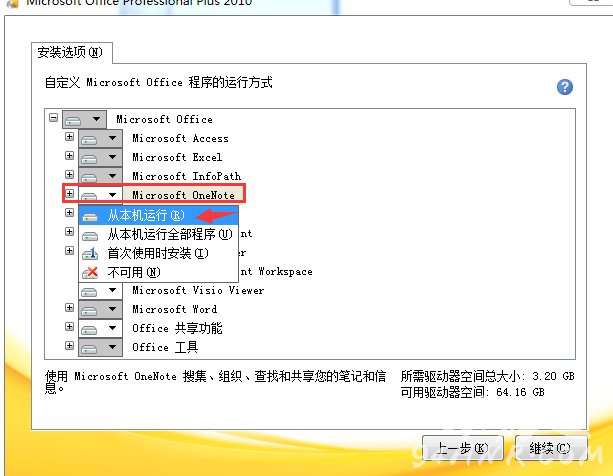Click the 继续(C) continue button
The width and height of the screenshot is (613, 476).
click(x=550, y=449)
